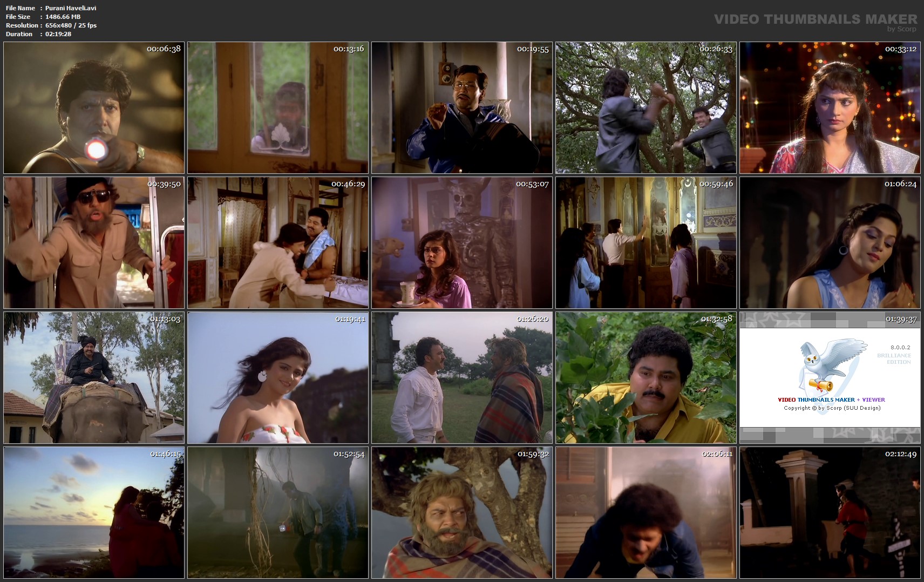This screenshot has width=924, height=582.
Task: Open the thumbnail at 00:53:07
Action: point(462,243)
